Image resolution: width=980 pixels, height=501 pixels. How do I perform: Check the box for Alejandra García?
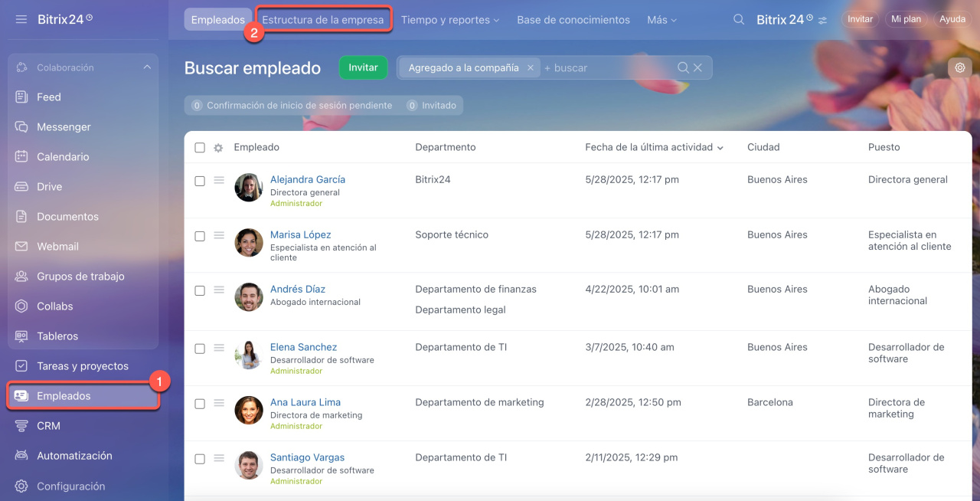click(x=200, y=182)
